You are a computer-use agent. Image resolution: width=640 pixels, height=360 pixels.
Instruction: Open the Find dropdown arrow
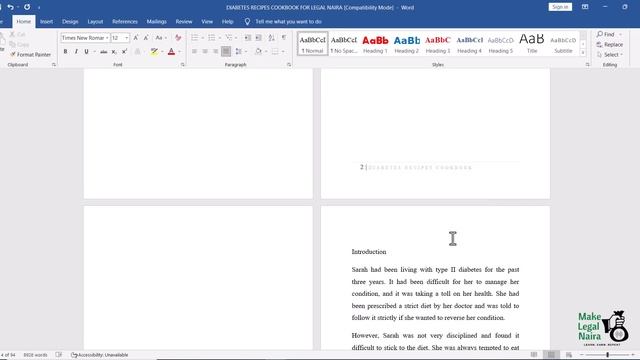[x=620, y=34]
